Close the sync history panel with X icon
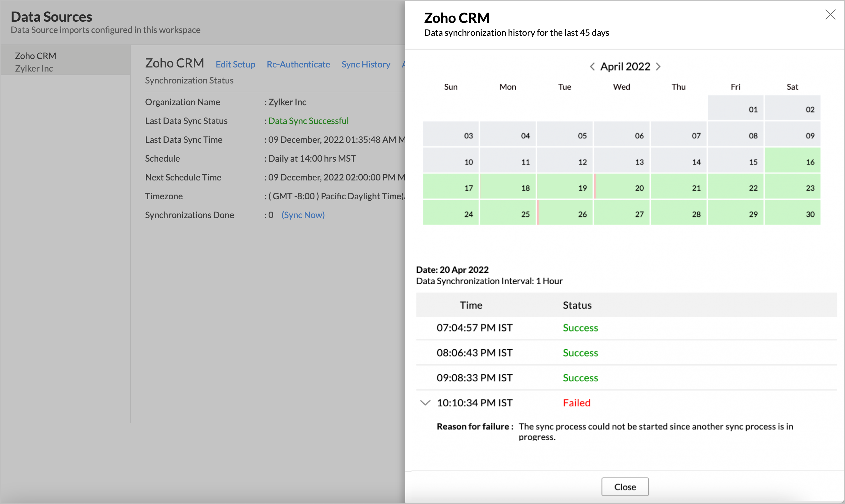Screen dimensions: 845x504 coord(830,15)
